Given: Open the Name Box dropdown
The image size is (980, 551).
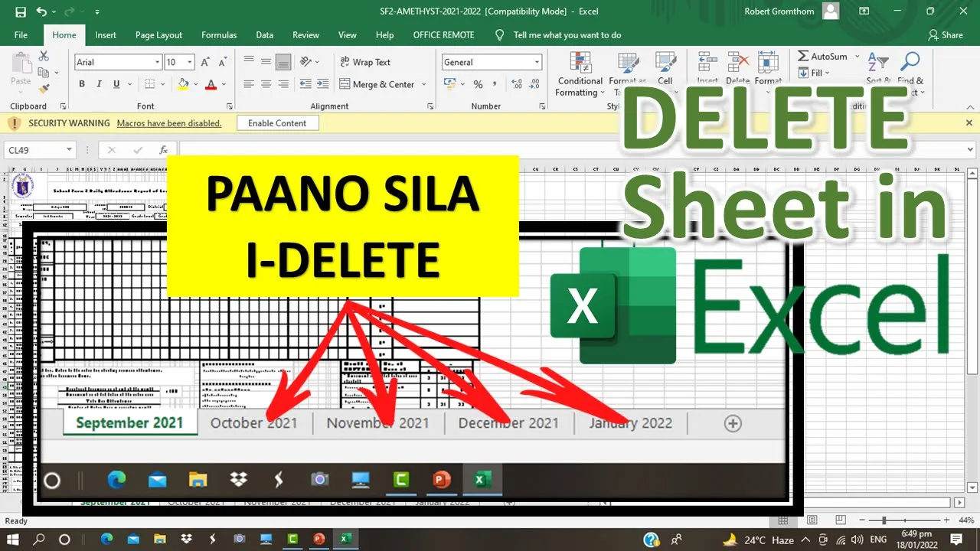Looking at the screenshot, I should 70,150.
